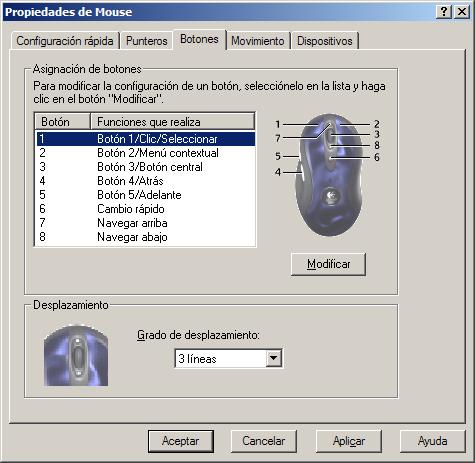
Task: Switch to the Configuración rápida tab
Action: tap(65, 41)
